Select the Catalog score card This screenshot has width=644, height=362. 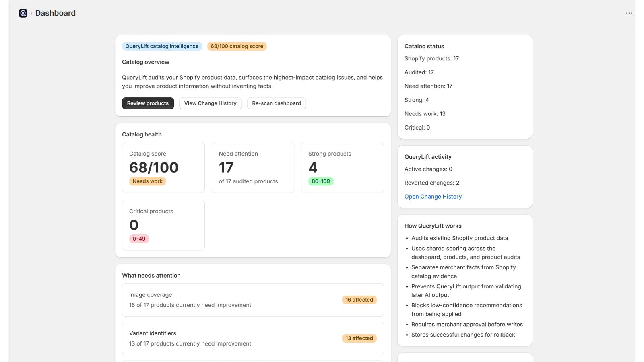tap(163, 167)
